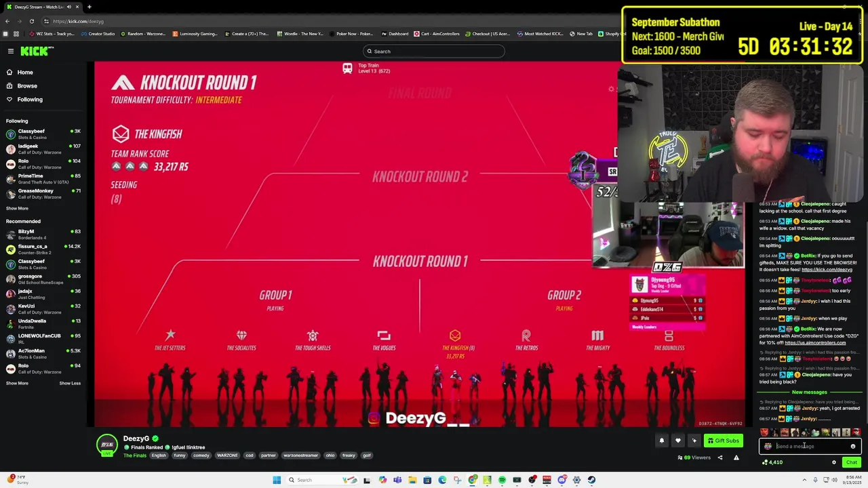Viewport: 868px width, 488px height.
Task: Open PrimeTime channel in Following list
Action: [43, 179]
